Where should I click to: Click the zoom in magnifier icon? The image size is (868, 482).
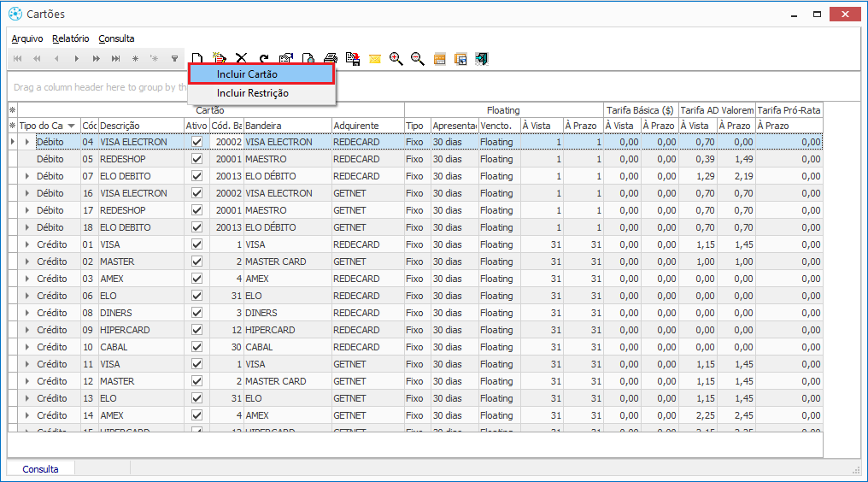pyautogui.click(x=396, y=59)
